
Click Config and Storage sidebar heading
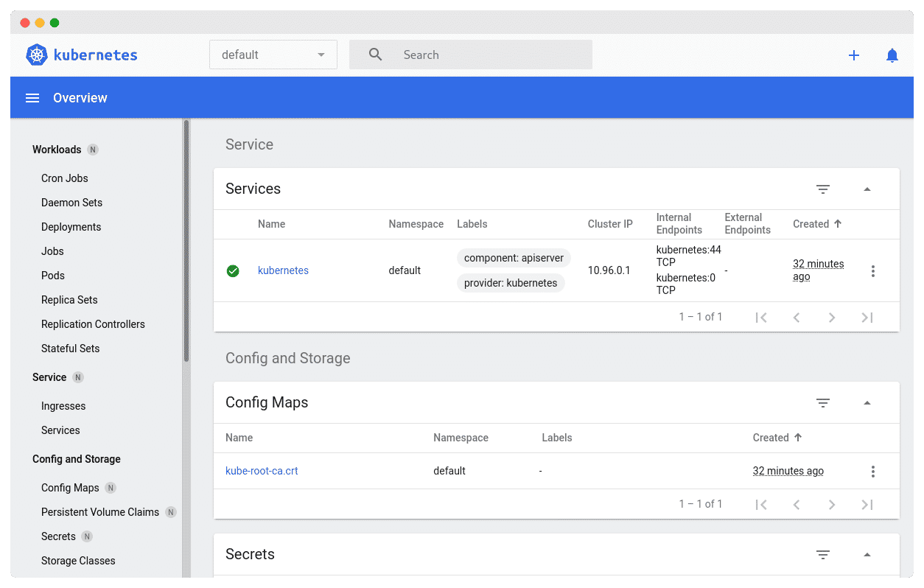pyautogui.click(x=77, y=459)
